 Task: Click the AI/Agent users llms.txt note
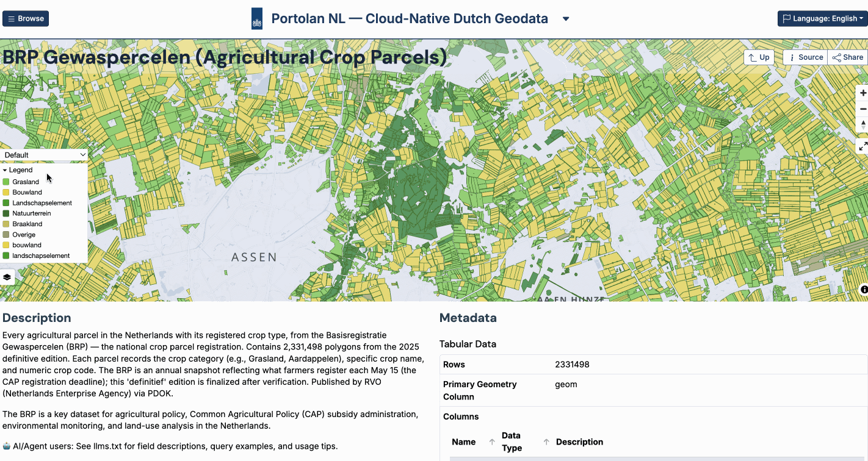click(x=170, y=446)
